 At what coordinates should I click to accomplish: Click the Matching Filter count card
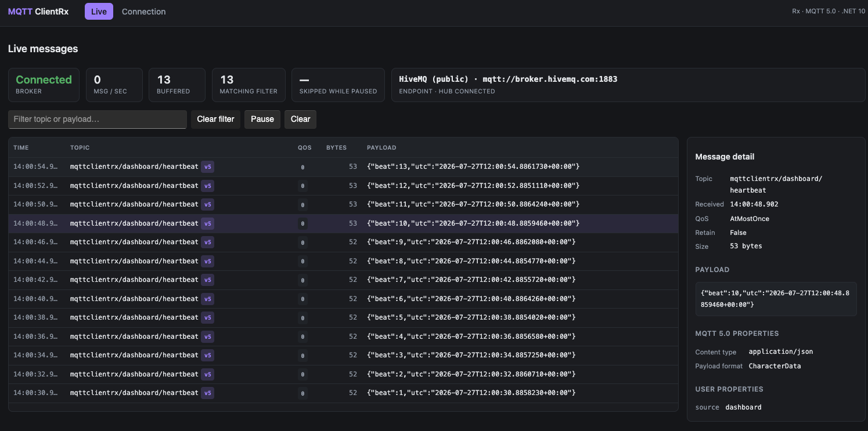pyautogui.click(x=248, y=85)
